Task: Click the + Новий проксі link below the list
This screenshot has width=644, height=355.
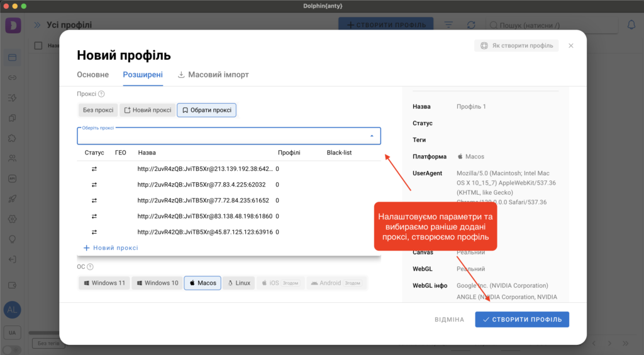Action: pos(111,248)
